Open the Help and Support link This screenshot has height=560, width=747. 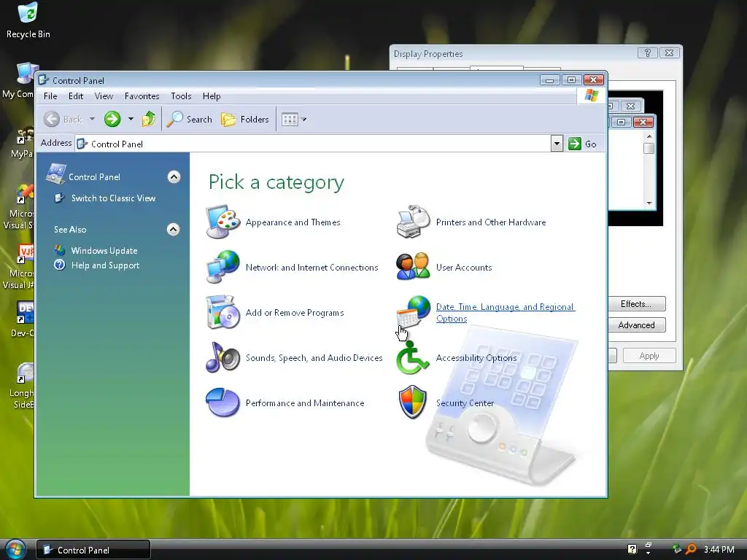(105, 265)
